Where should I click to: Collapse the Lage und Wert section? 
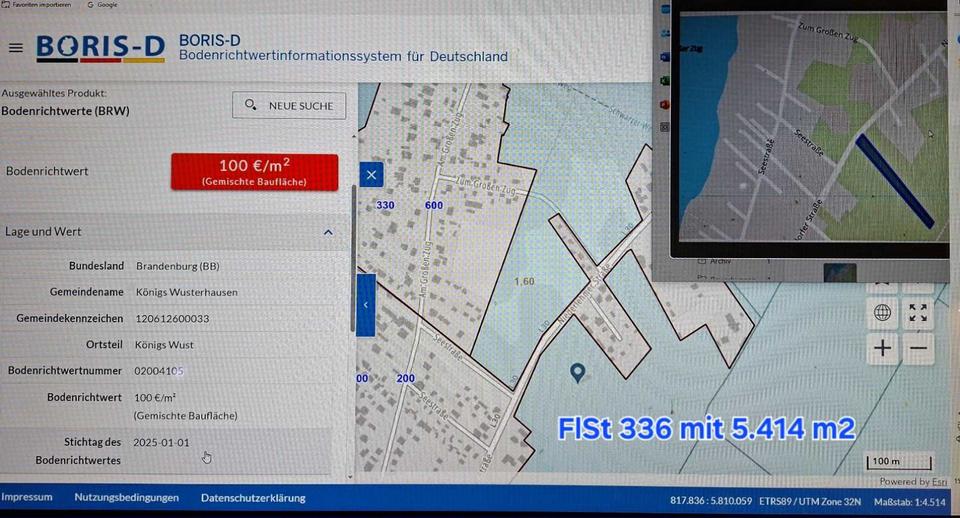[x=328, y=232]
